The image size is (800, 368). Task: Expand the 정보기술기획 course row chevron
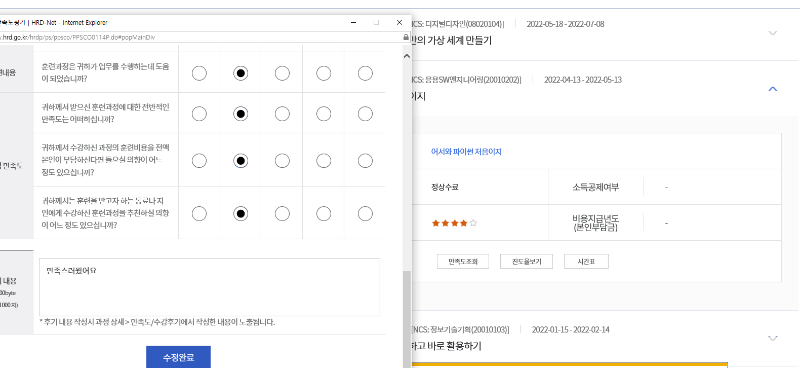click(772, 338)
